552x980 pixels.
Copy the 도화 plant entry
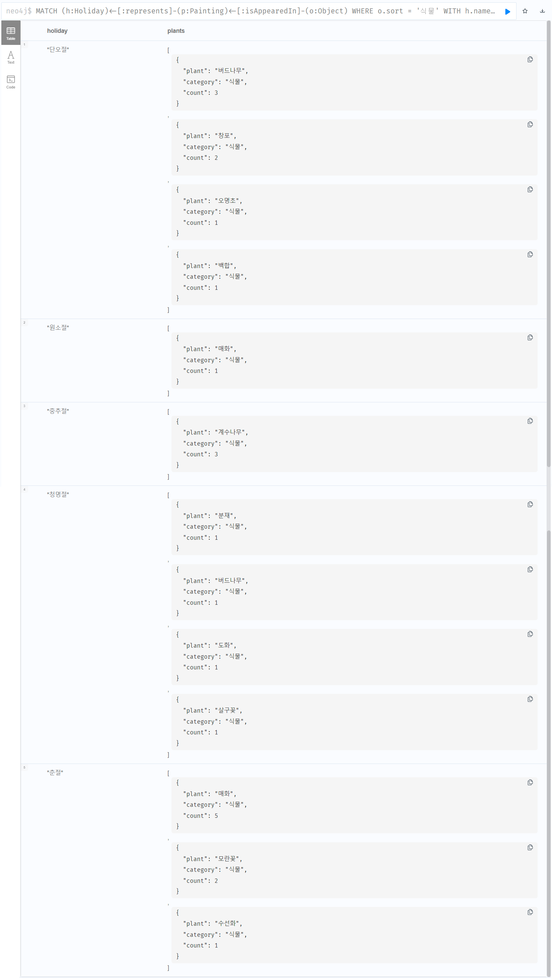[530, 634]
